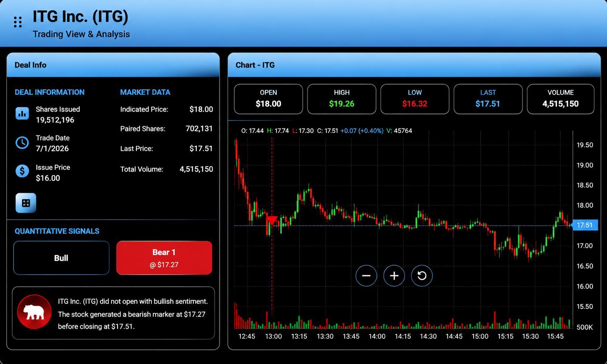The width and height of the screenshot is (607, 364).
Task: Open the calculator-style square icon button
Action: 26,203
